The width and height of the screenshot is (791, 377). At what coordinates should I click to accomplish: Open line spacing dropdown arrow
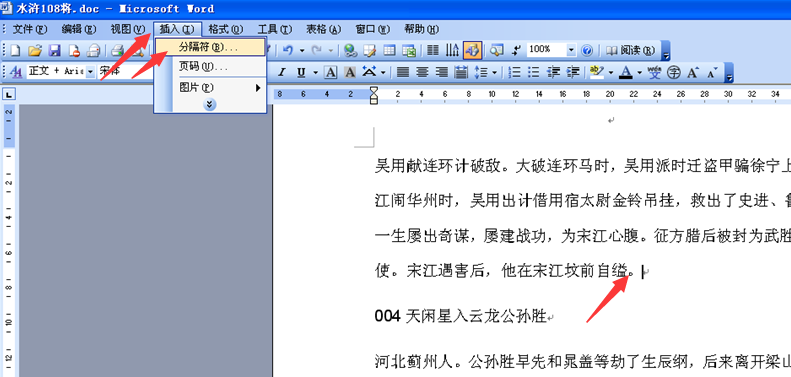(495, 72)
